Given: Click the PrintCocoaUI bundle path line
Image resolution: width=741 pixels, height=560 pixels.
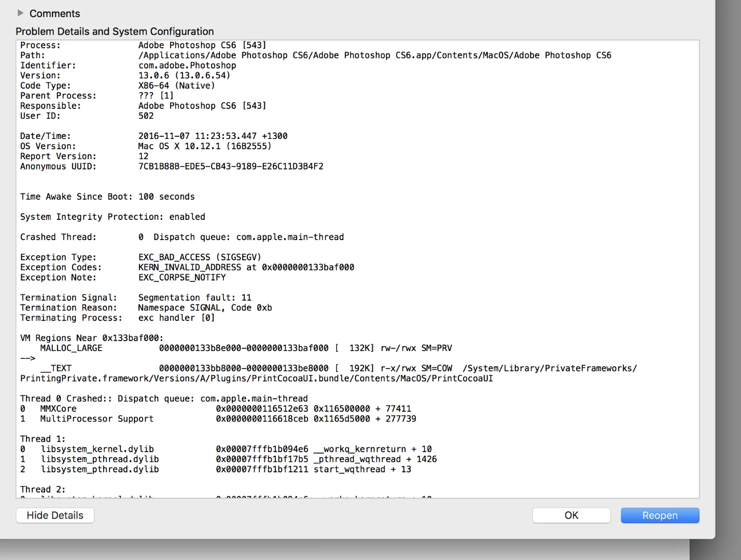Looking at the screenshot, I should (x=257, y=379).
